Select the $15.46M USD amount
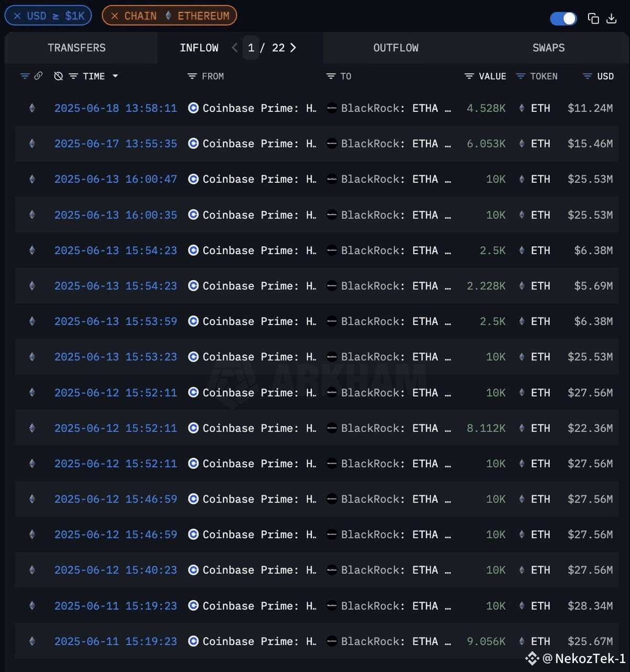This screenshot has height=672, width=630. (590, 143)
